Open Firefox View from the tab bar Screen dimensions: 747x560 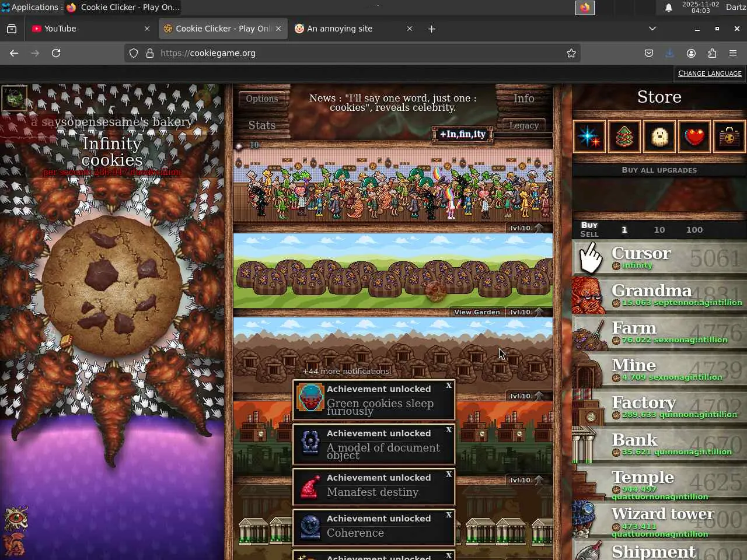(12, 29)
